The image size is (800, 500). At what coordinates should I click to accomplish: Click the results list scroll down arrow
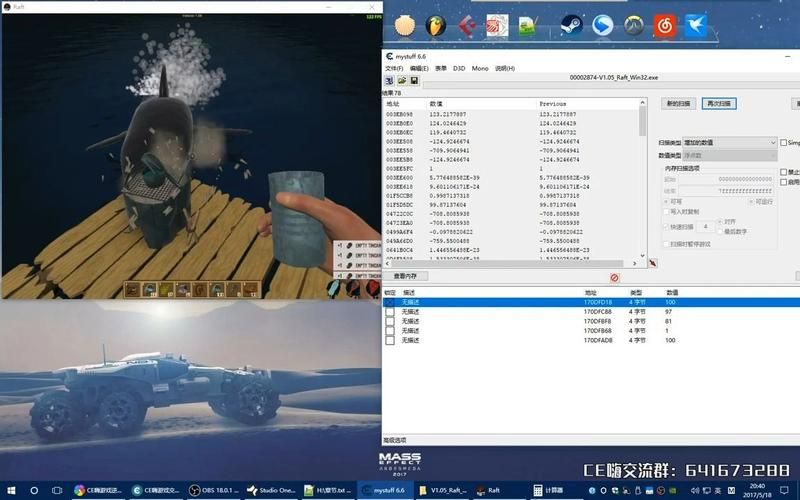point(642,256)
